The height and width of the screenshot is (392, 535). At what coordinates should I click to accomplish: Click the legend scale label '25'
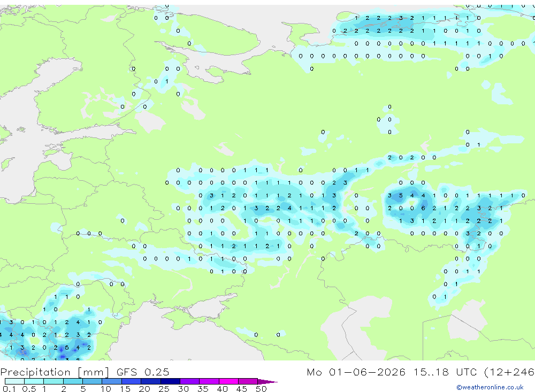click(x=164, y=389)
